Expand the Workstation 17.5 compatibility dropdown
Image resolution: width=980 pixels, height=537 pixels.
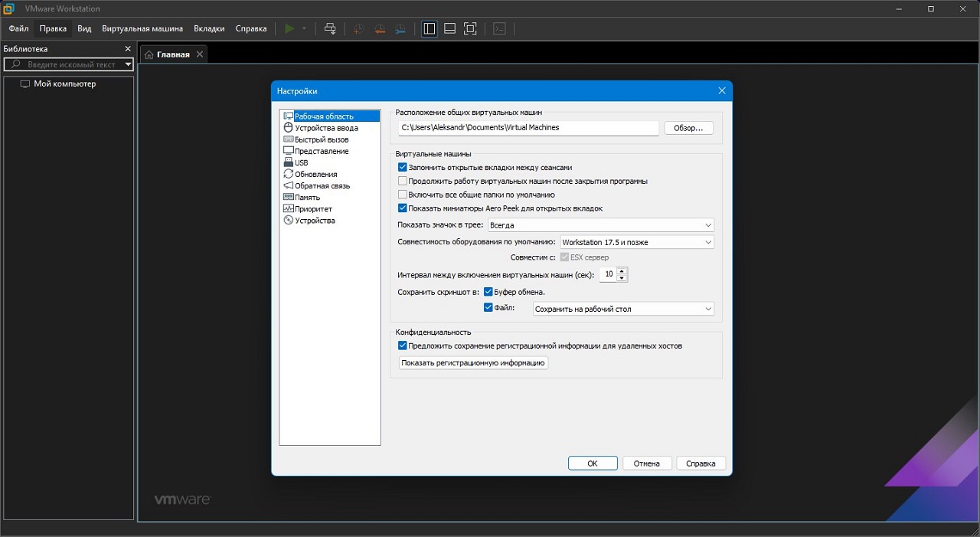637,242
